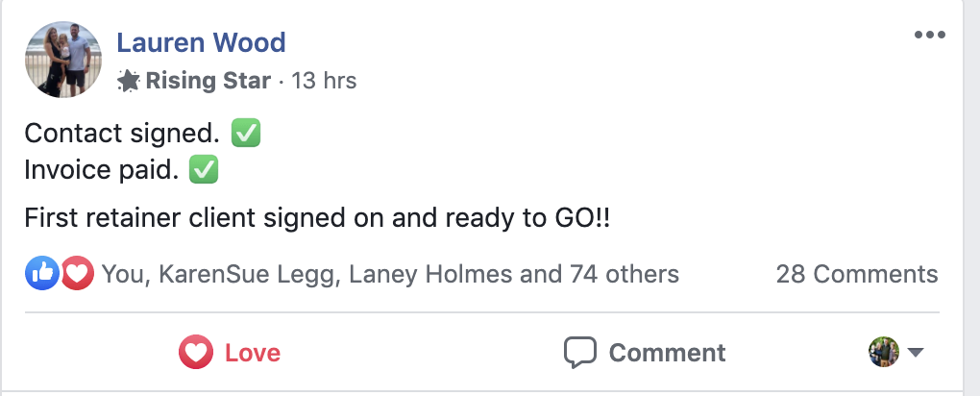The width and height of the screenshot is (980, 396).
Task: Click the "Rising Star" badge label
Action: (x=208, y=82)
